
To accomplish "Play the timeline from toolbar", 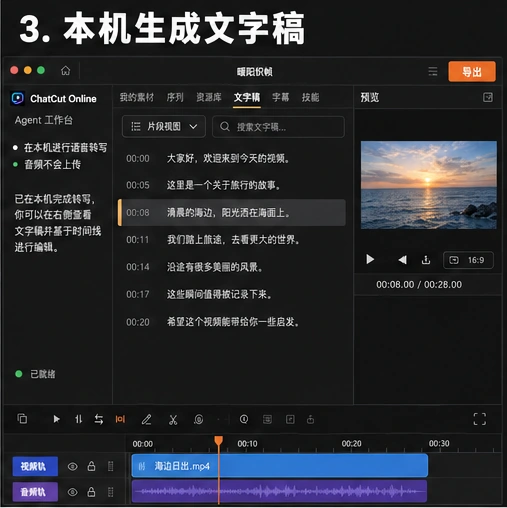I will click(56, 419).
